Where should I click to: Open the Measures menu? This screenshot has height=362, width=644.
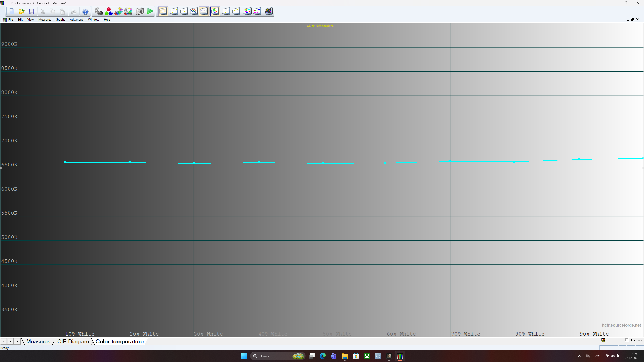(45, 19)
